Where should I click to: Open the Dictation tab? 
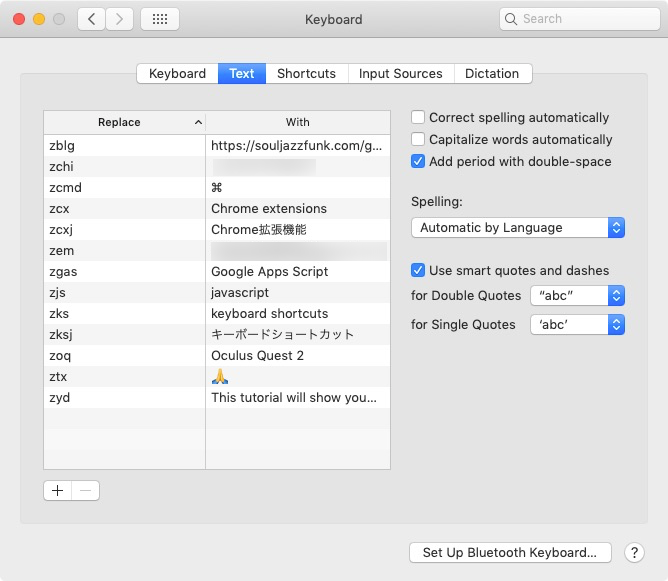pyautogui.click(x=492, y=74)
